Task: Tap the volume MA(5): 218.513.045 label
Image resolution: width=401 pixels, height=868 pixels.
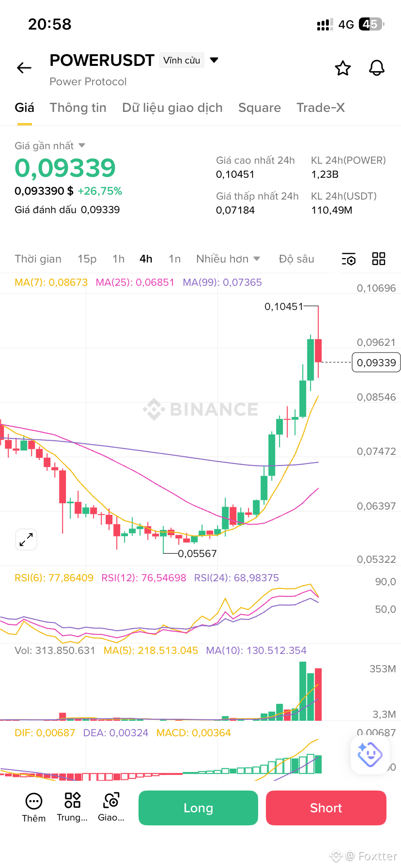Action: tap(151, 651)
